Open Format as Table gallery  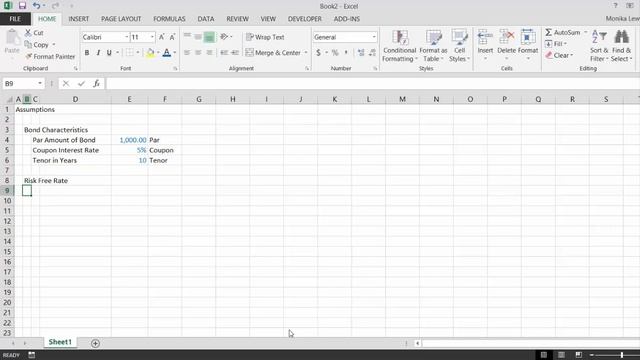[433, 46]
